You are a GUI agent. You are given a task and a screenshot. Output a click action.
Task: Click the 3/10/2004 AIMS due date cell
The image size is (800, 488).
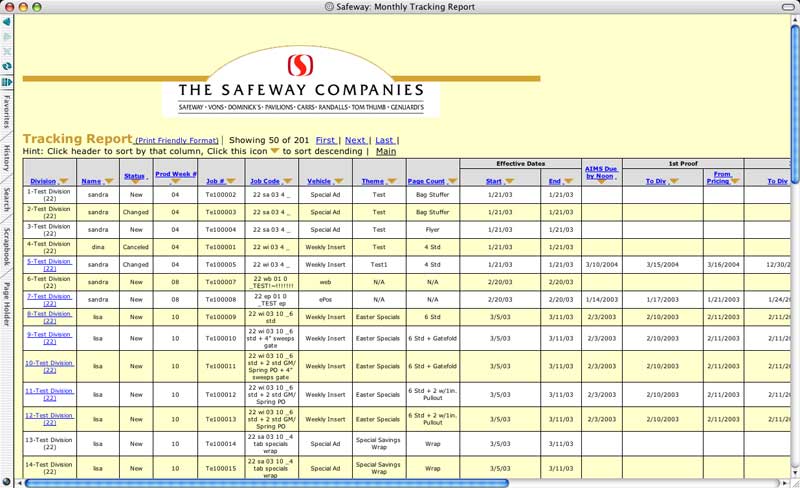point(602,264)
